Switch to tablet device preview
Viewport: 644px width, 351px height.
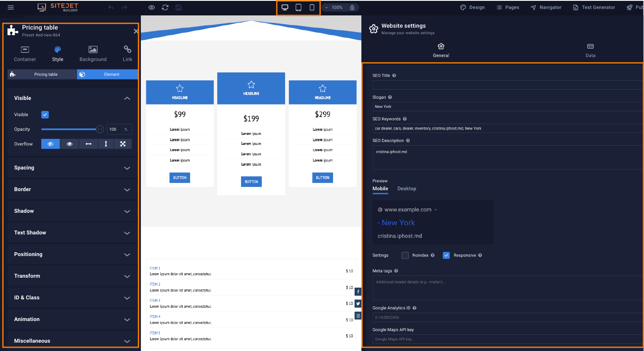coord(298,7)
